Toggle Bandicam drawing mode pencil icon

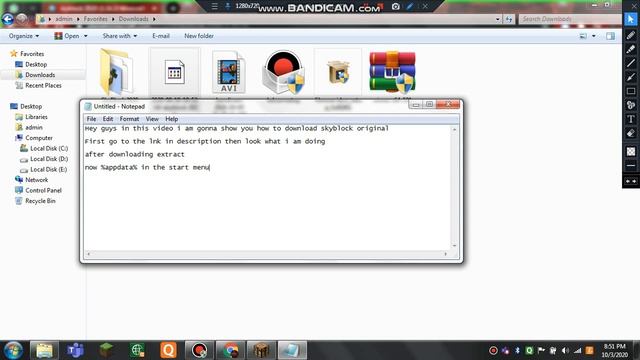click(x=410, y=6)
